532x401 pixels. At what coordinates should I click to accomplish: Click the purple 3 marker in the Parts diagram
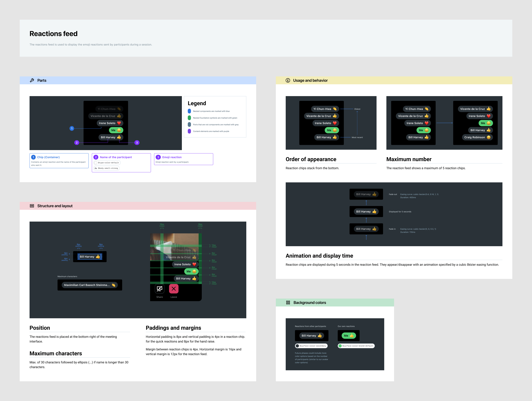137,143
